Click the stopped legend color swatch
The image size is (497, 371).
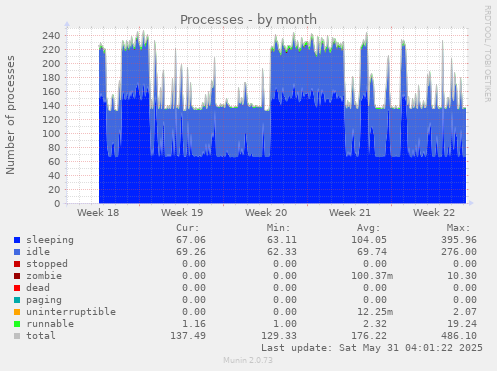[17, 264]
